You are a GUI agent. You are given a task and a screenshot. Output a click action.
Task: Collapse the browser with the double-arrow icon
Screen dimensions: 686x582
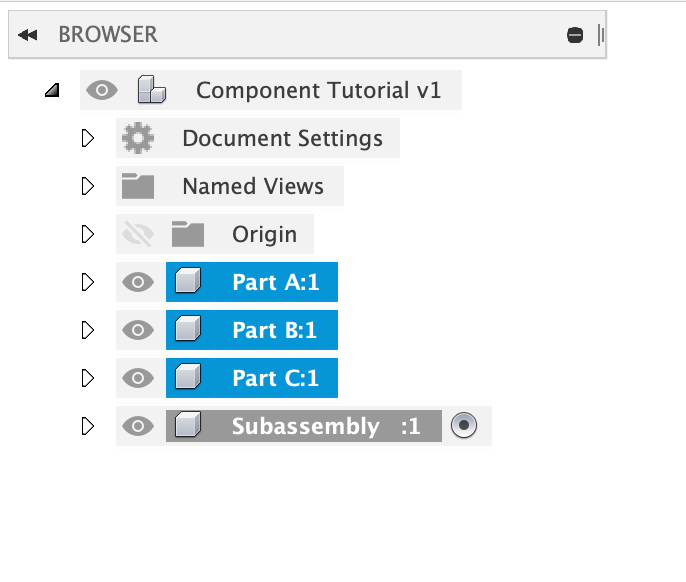[x=28, y=35]
